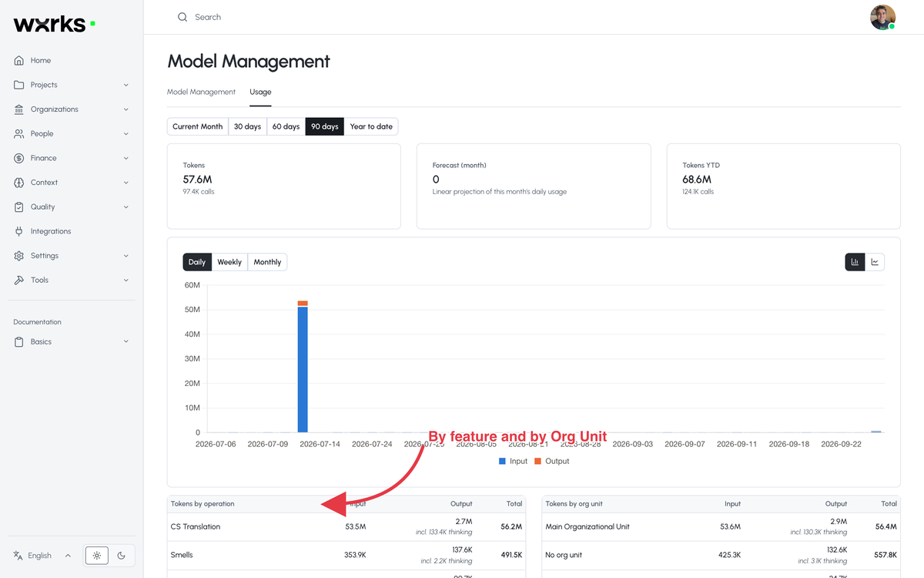924x578 pixels.
Task: Go to Home in sidebar
Action: [x=72, y=60]
